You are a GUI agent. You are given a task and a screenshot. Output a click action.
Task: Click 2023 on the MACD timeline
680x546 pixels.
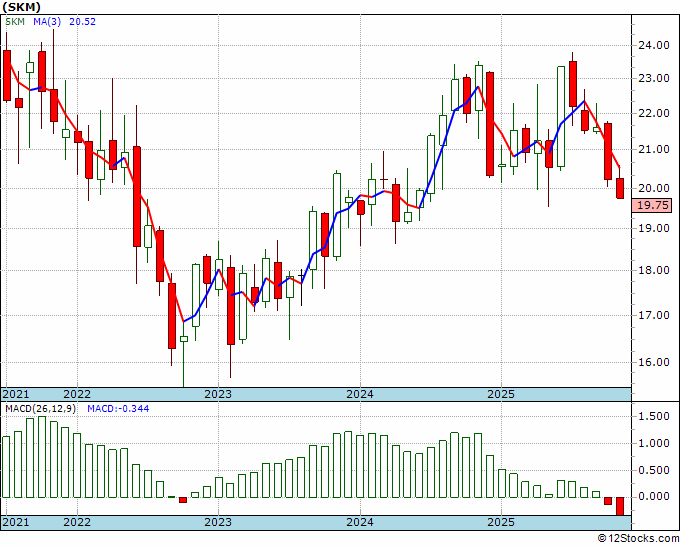(x=218, y=522)
